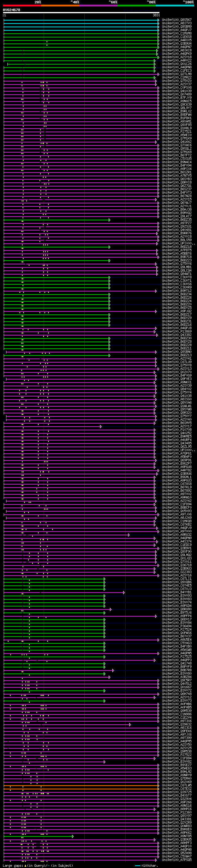
Task: Select the UniRef100_P12360 label
Action: [x=177, y=813]
